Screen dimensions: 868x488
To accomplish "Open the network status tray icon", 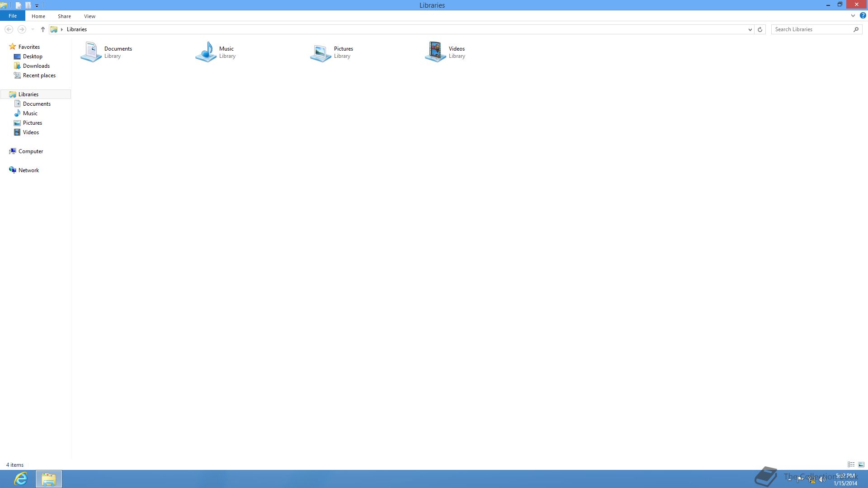I will [x=811, y=479].
